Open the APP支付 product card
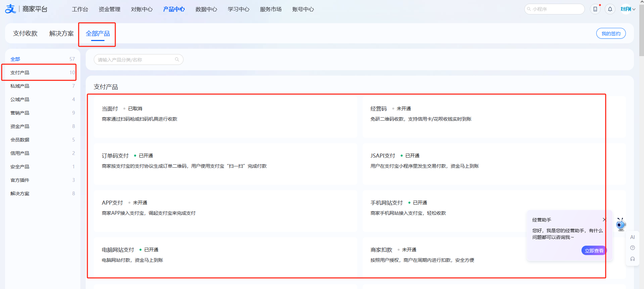 (226, 211)
